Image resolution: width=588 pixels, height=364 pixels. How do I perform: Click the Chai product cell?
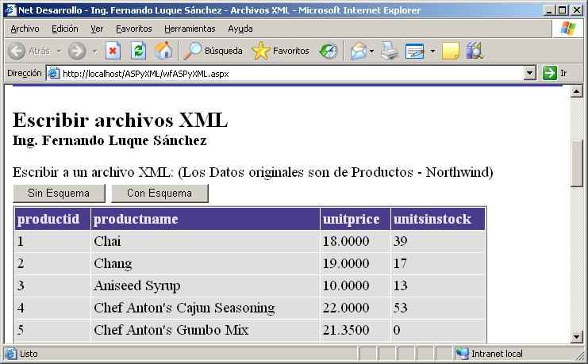205,241
